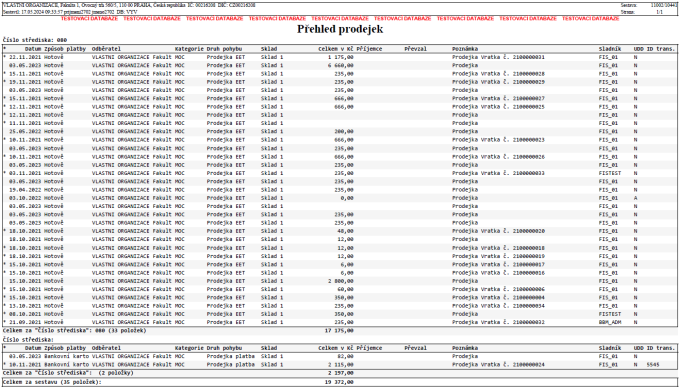This screenshot has height=388, width=680.
Task: Click note "Prodejka Vratka č. 2100000028"
Action: coord(498,74)
